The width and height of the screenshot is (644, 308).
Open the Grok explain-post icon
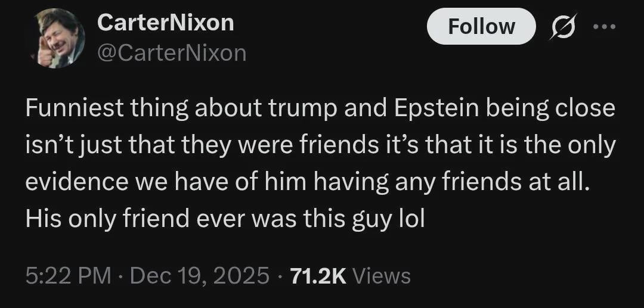[562, 27]
